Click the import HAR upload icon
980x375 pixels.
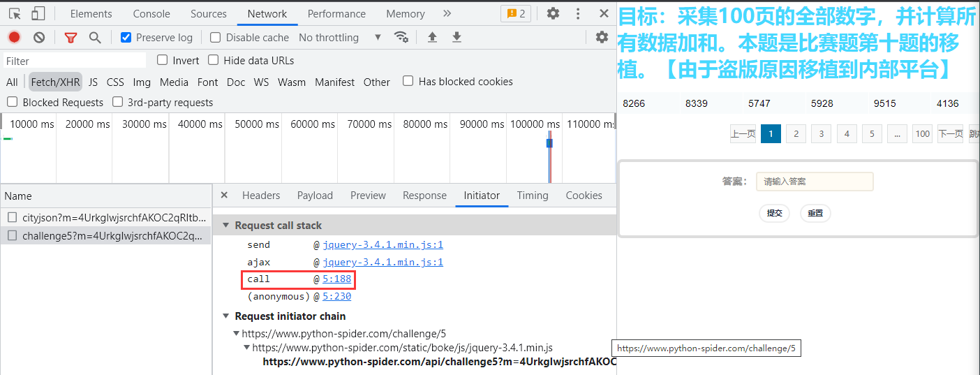[432, 38]
